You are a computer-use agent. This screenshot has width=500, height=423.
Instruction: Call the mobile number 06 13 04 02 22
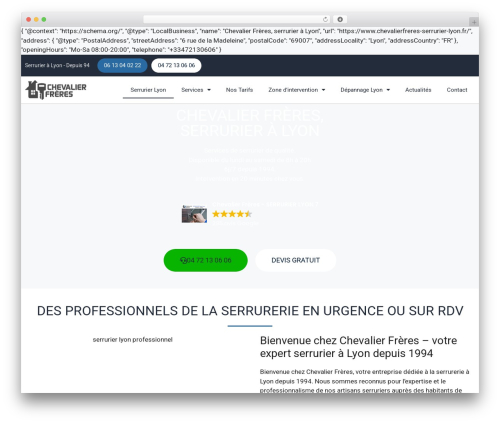click(122, 65)
